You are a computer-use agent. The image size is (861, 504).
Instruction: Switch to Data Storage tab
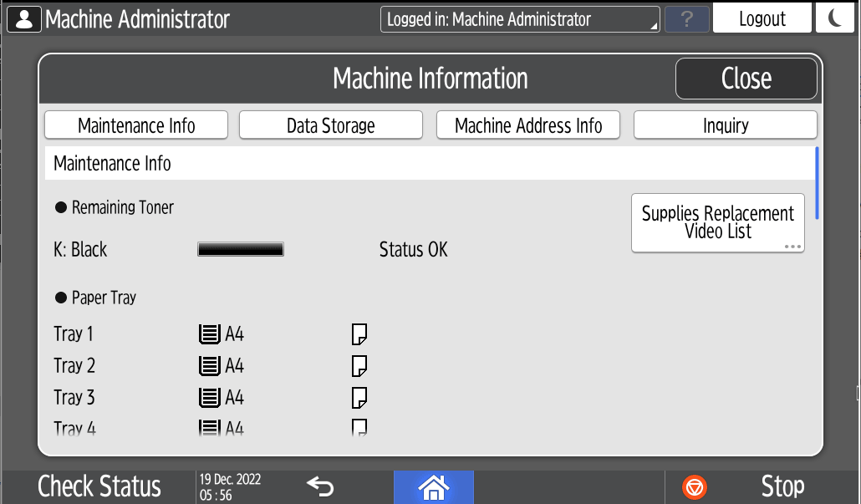click(x=331, y=125)
